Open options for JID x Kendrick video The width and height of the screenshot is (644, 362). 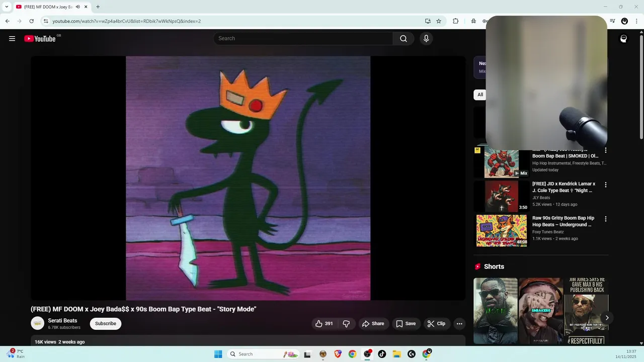coord(605,185)
